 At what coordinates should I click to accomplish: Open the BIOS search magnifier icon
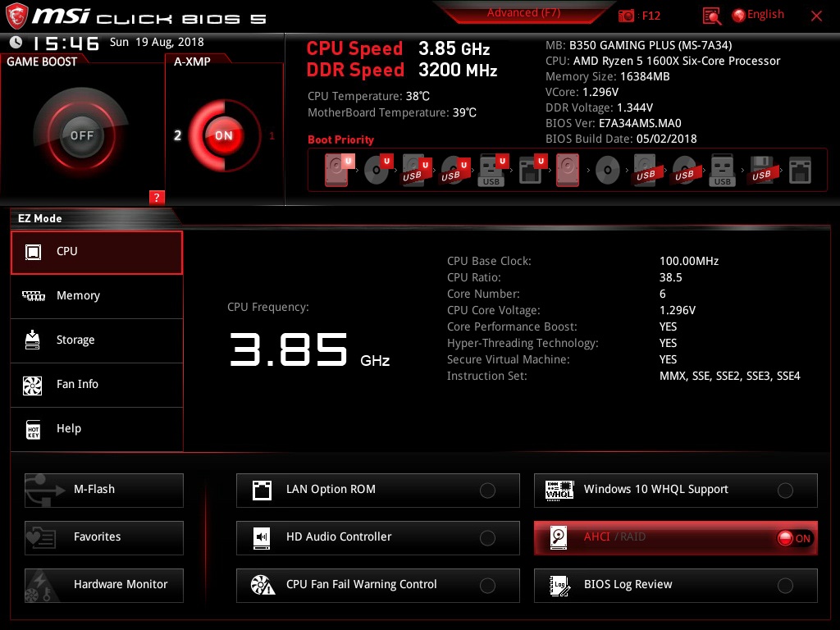[x=711, y=16]
